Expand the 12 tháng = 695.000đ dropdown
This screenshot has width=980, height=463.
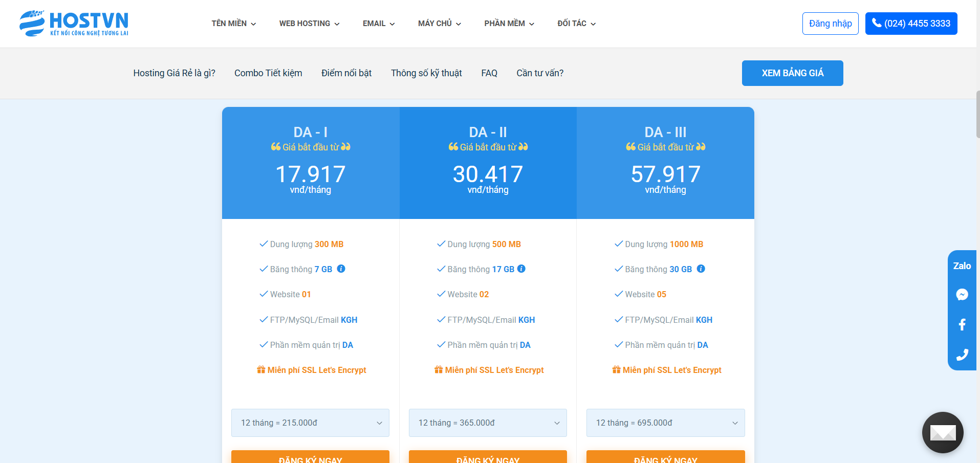click(665, 423)
